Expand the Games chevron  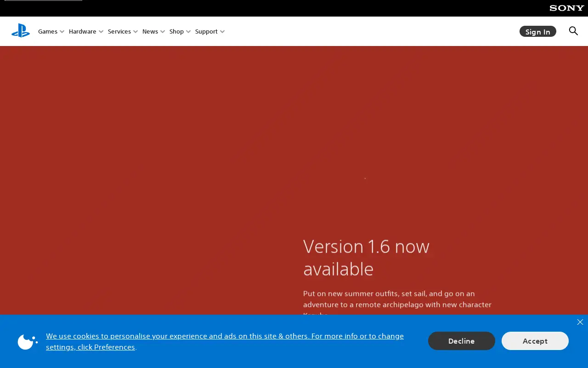tap(62, 32)
